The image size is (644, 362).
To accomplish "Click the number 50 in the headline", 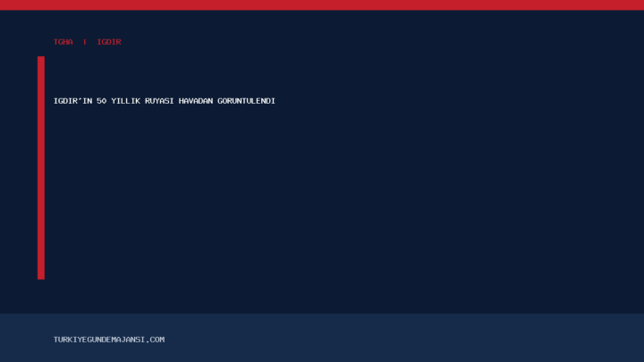I will pos(102,101).
